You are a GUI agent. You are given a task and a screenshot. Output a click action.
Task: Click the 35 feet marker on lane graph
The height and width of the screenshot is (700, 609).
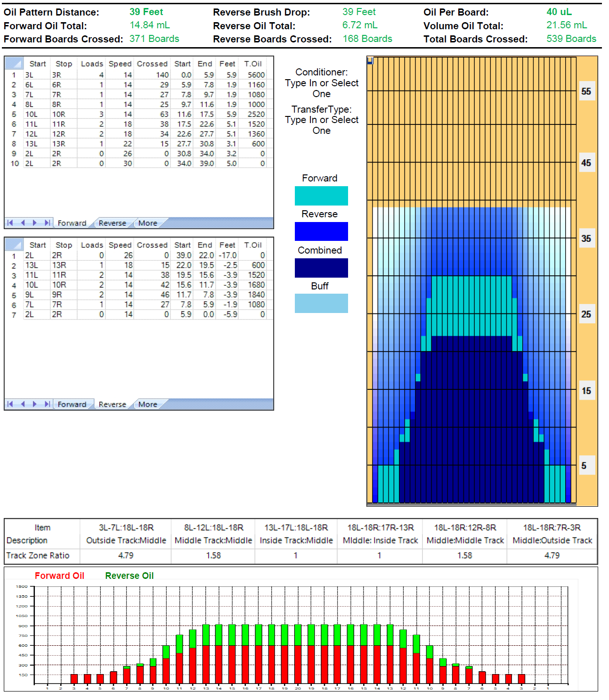coord(586,239)
